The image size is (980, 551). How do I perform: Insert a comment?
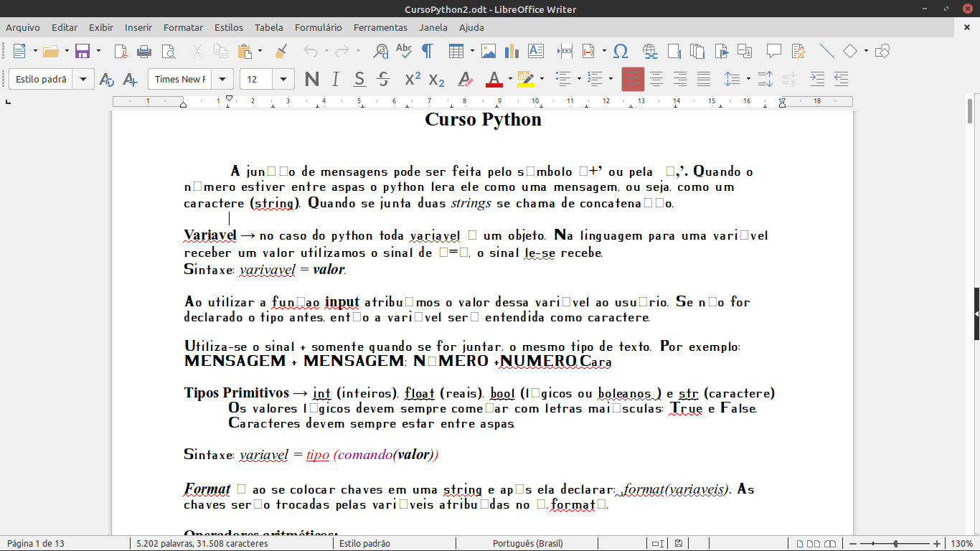(773, 51)
